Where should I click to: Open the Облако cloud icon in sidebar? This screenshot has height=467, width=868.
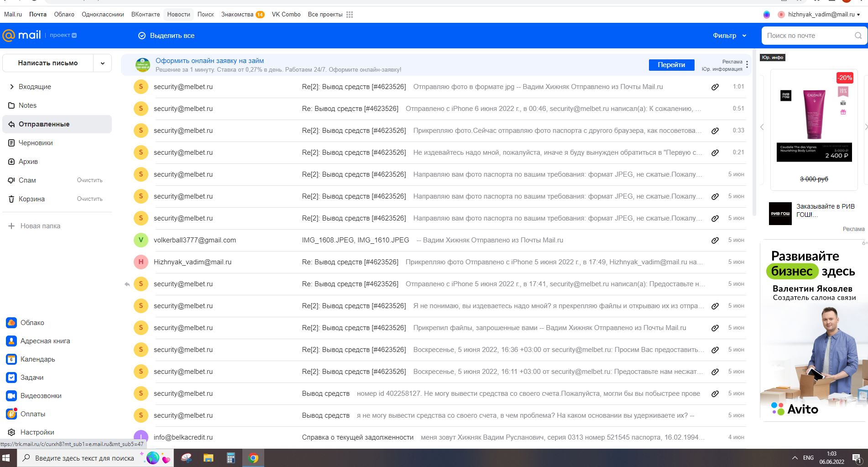11,323
